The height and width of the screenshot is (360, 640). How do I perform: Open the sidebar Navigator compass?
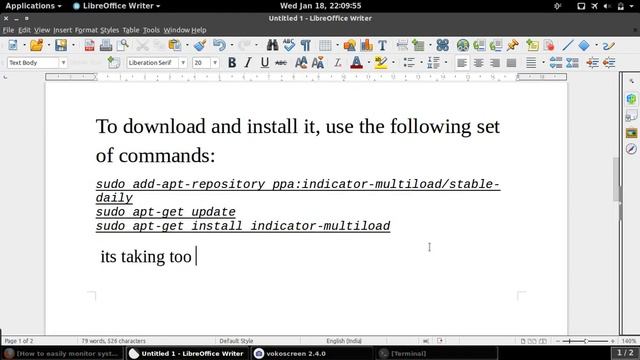631,149
